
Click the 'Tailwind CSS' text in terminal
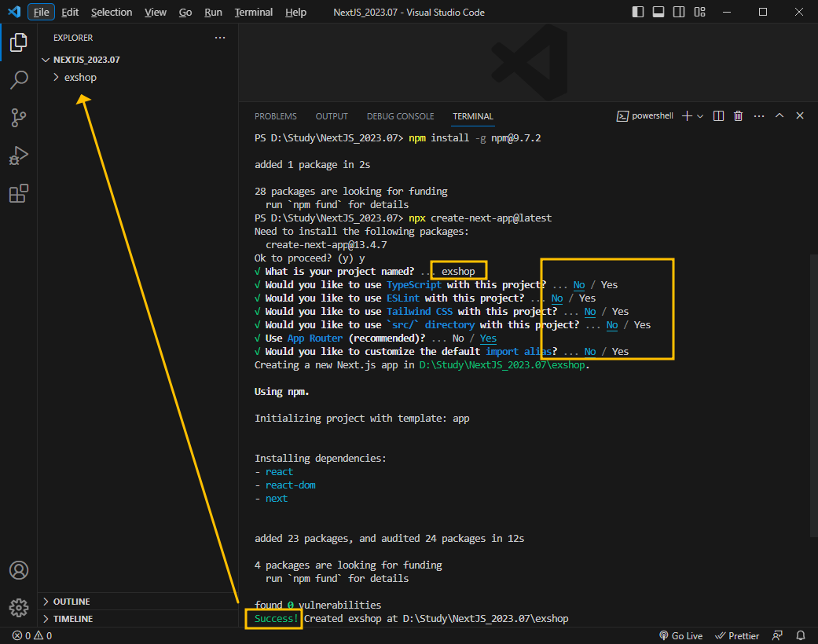click(x=420, y=311)
